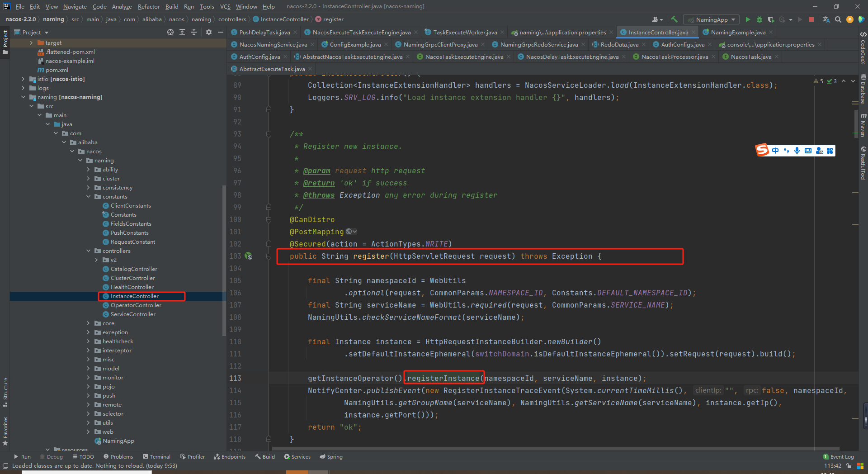The image size is (868, 474).
Task: Open the translate plugin icon
Action: [x=826, y=19]
